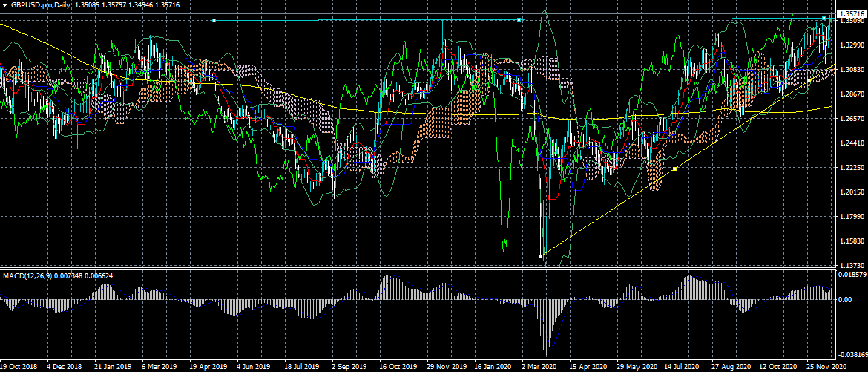The width and height of the screenshot is (868, 372).
Task: Click the 1.30830 price axis label
Action: (850, 70)
